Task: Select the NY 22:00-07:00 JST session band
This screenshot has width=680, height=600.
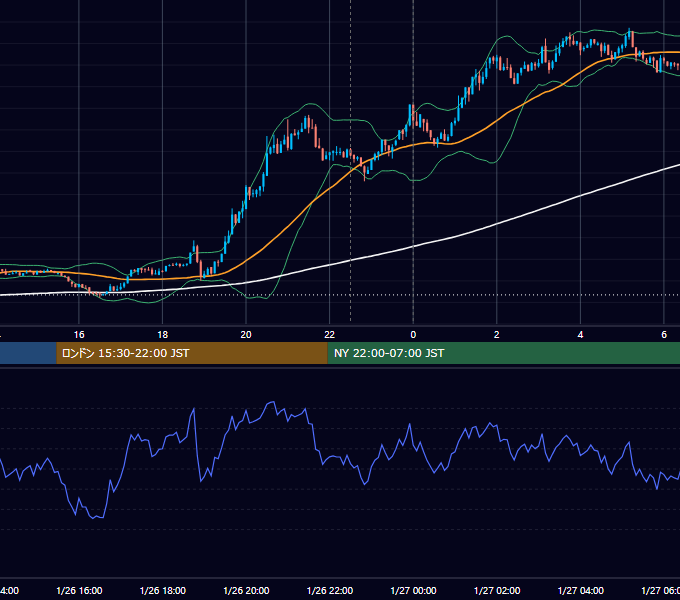Action: tap(503, 353)
